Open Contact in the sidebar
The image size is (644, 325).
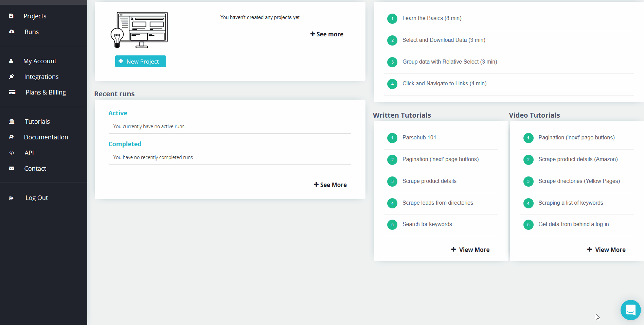coord(35,168)
